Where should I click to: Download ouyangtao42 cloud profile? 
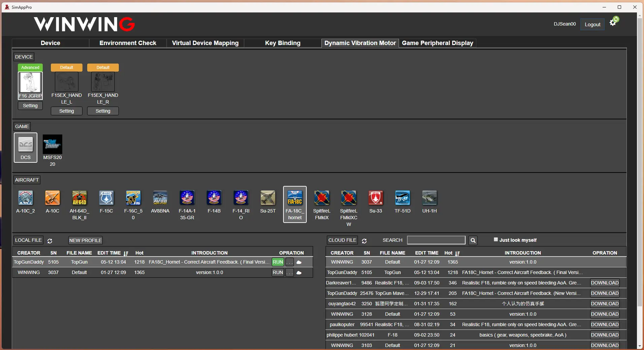(x=605, y=304)
